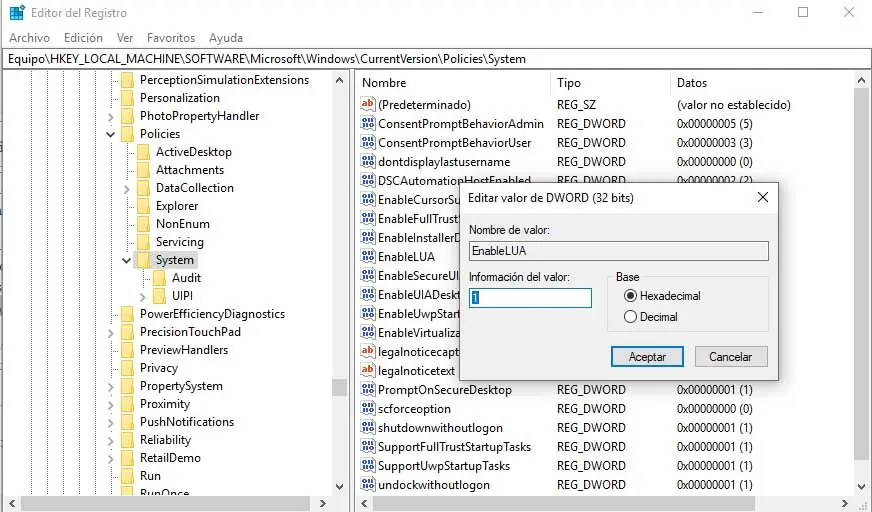872x512 pixels.
Task: Open the Edición menu
Action: coord(83,38)
